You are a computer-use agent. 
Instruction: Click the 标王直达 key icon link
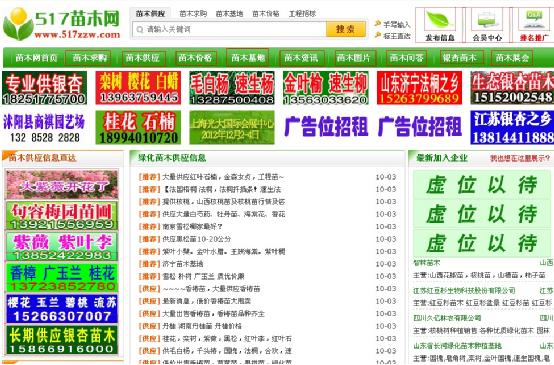tap(393, 36)
